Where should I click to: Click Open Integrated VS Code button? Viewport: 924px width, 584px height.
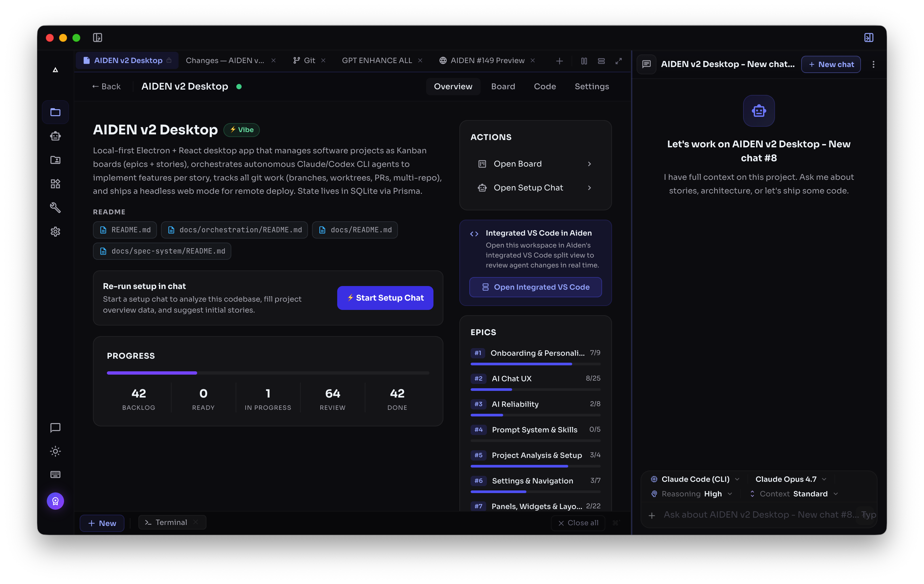click(x=535, y=287)
